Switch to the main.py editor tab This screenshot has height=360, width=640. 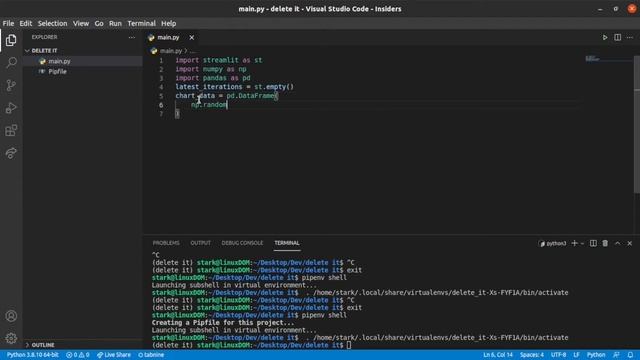pos(168,38)
